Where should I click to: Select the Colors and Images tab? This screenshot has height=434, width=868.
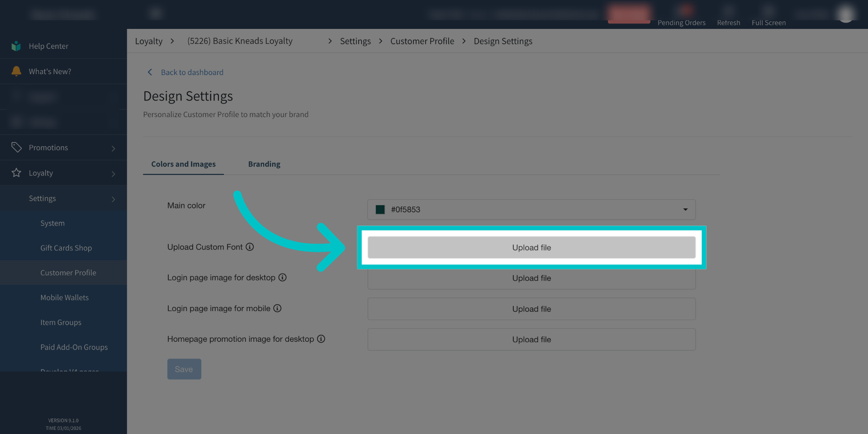[183, 164]
